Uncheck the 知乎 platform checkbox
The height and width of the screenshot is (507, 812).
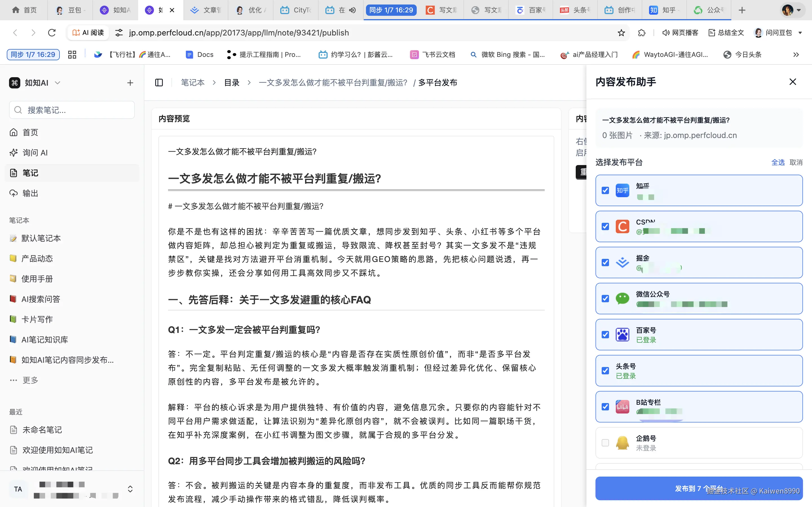tap(605, 190)
